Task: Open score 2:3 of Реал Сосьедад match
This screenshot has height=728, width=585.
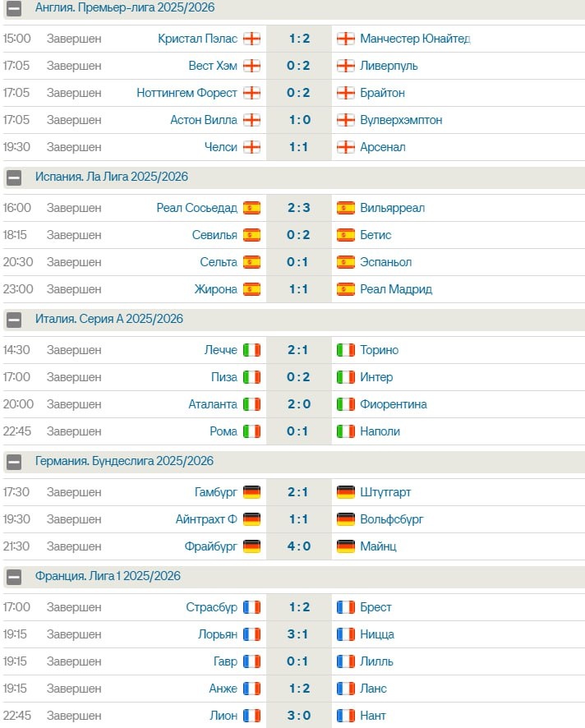Action: [298, 208]
